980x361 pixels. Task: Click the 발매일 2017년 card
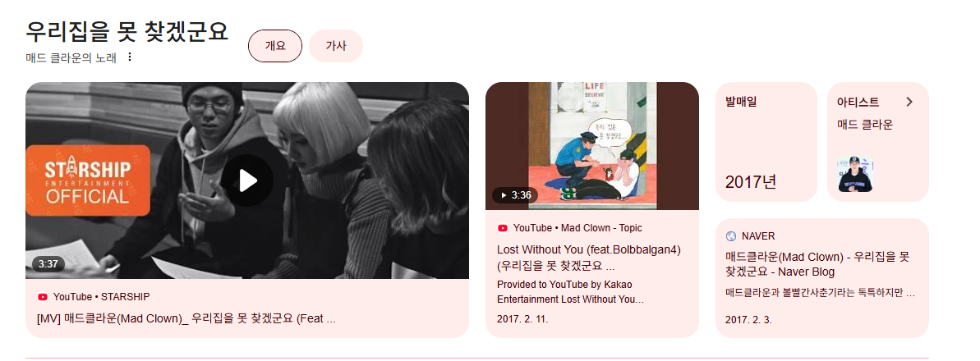(766, 142)
